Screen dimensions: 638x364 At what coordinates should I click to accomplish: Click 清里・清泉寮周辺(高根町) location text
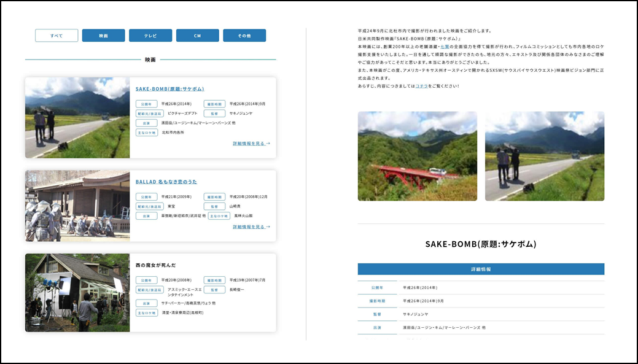183,313
